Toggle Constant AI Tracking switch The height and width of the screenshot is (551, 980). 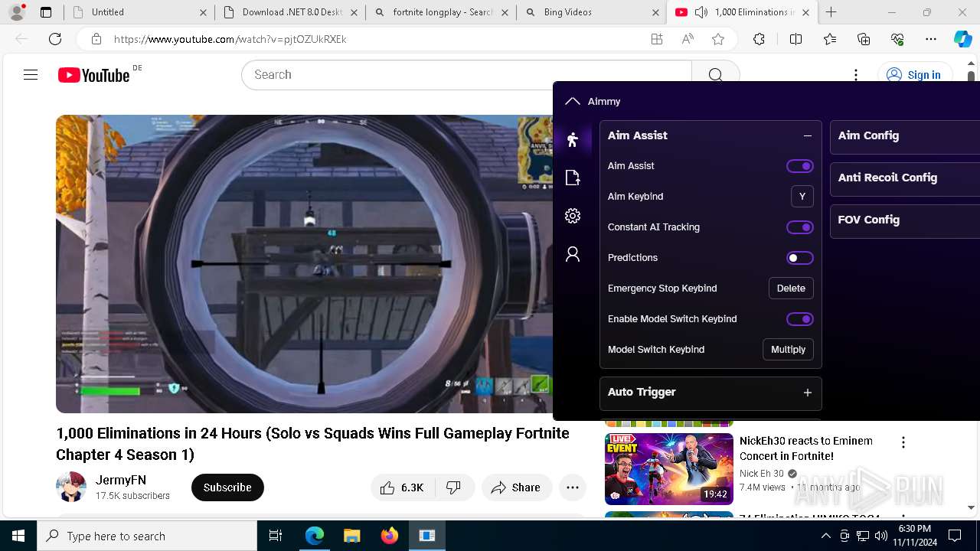click(800, 227)
